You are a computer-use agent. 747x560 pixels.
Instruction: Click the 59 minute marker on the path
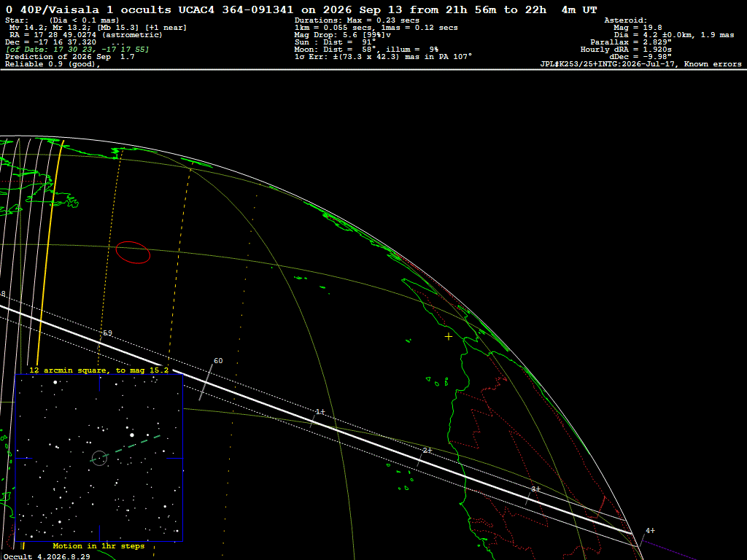[108, 332]
